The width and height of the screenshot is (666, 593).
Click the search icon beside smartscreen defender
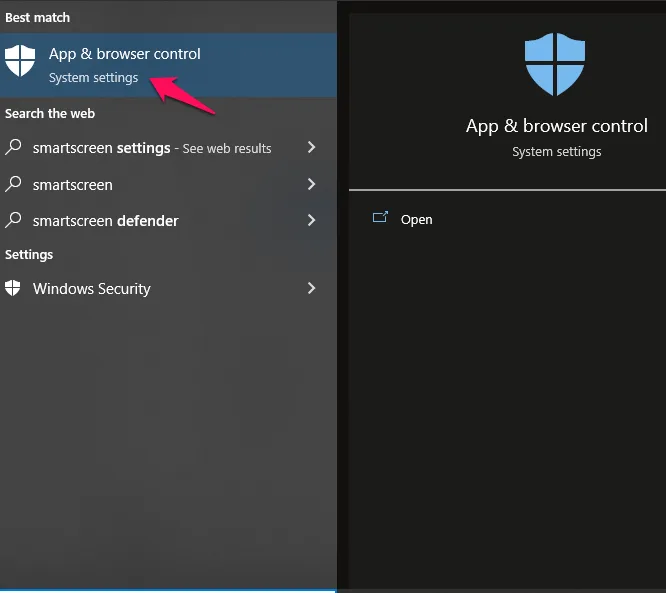(13, 220)
